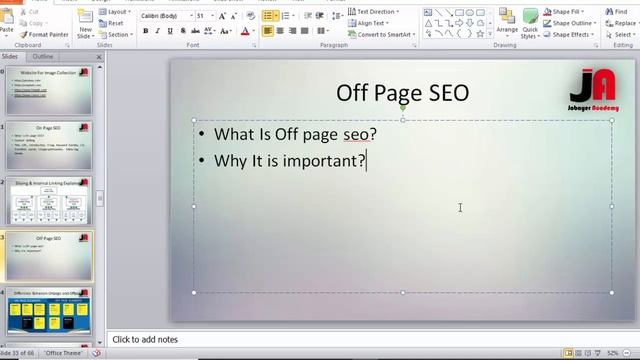This screenshot has height=360, width=640.
Task: Click Reset slide button
Action: [x=111, y=23]
